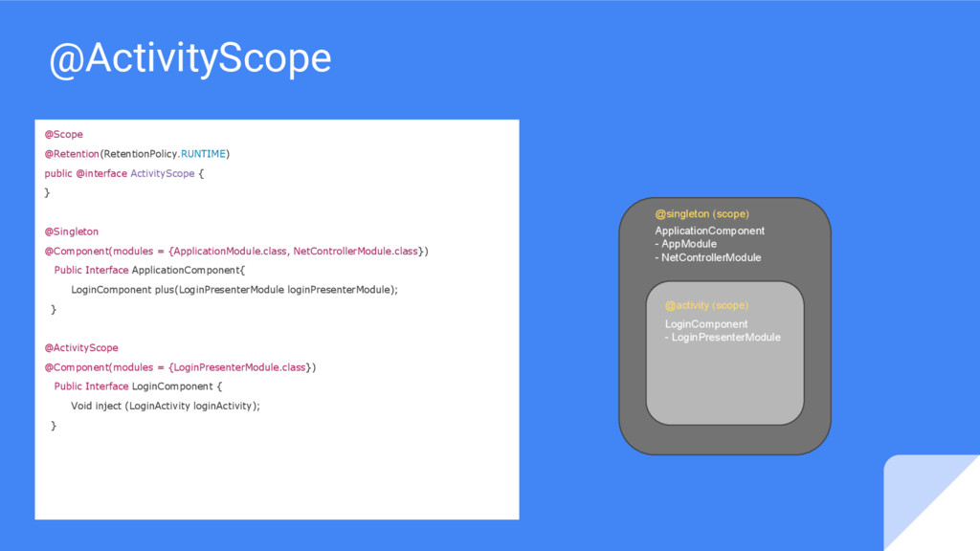
Task: Click the 'LoginComponent plus(...)' method line
Action: [x=234, y=290]
